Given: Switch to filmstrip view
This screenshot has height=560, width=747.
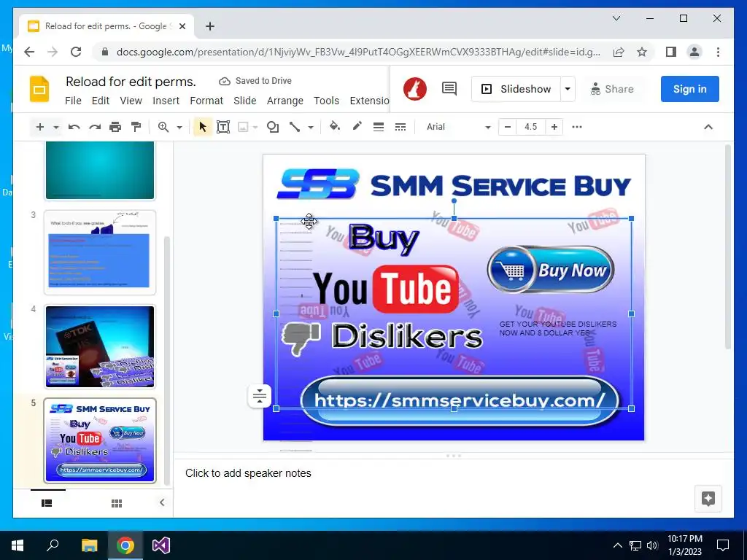Looking at the screenshot, I should pos(47,503).
